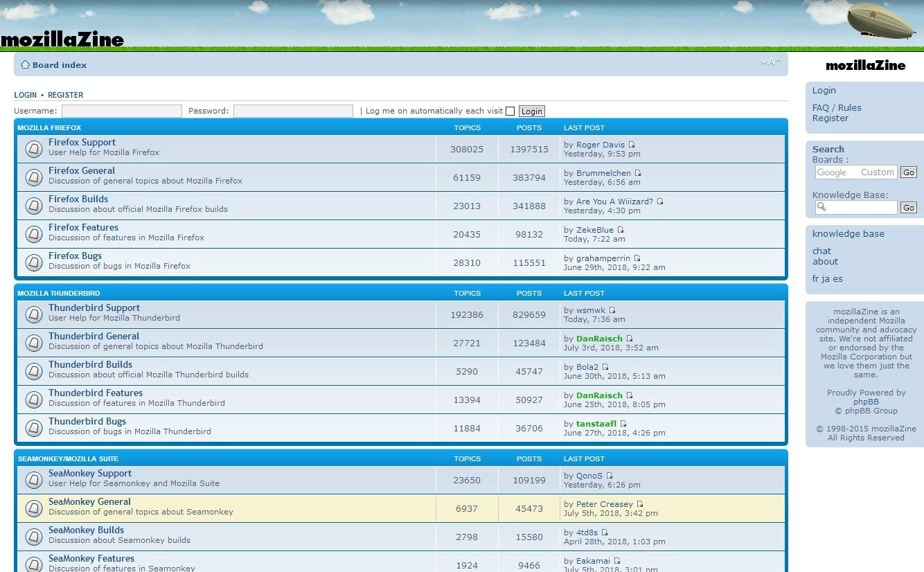Open the Board index link
The width and height of the screenshot is (924, 572).
pyautogui.click(x=60, y=65)
